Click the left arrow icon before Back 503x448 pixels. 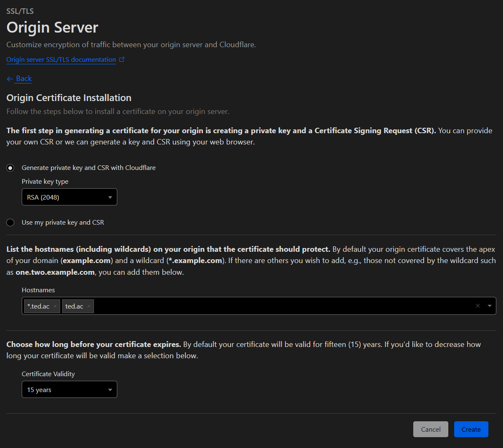pos(10,79)
